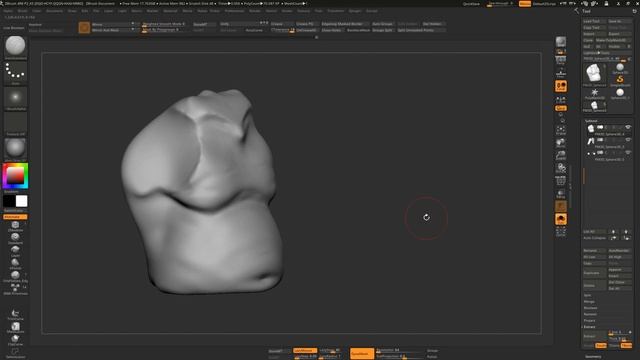
Task: Select the white secondary color swatch
Action: click(21, 201)
